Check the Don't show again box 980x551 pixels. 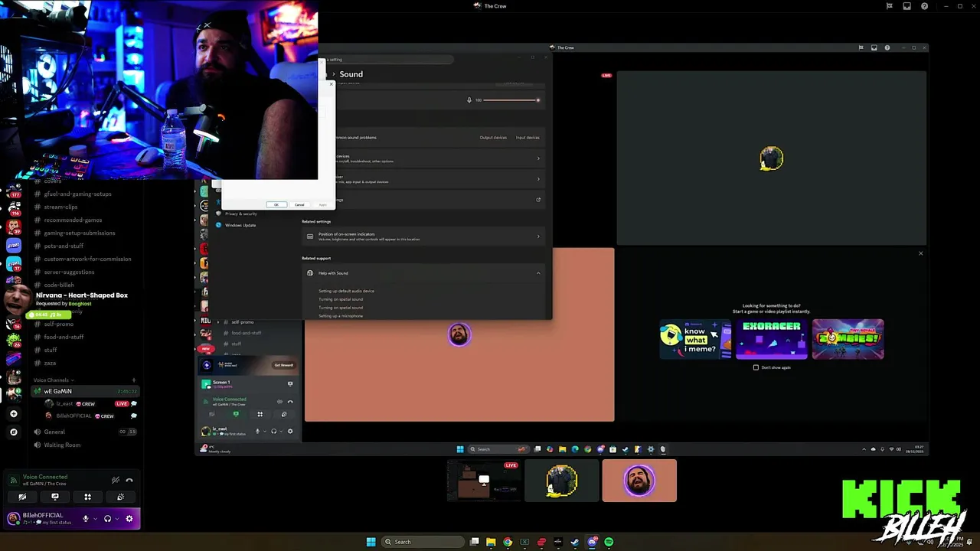point(756,367)
